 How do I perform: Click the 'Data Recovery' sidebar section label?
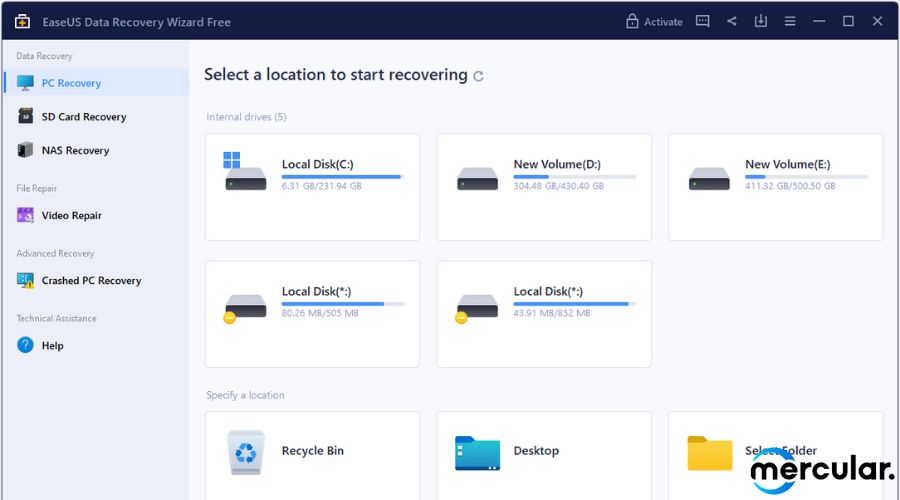tap(44, 56)
